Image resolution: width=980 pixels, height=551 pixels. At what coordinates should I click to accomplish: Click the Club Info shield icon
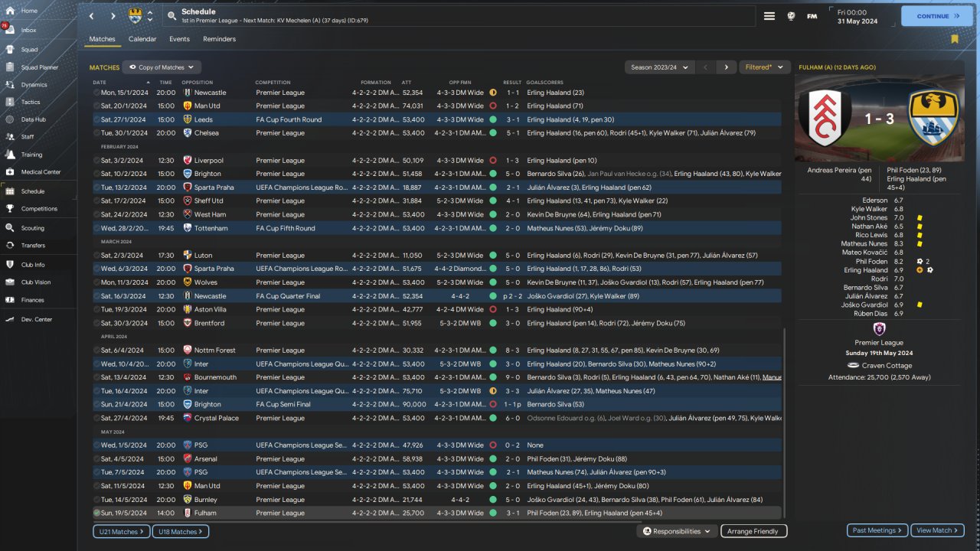click(11, 265)
